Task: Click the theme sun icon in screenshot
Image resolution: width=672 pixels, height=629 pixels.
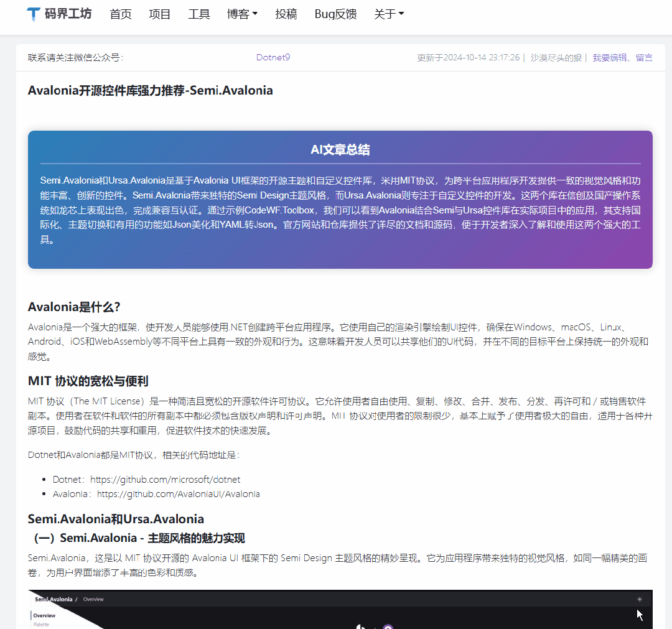Action: (640, 599)
